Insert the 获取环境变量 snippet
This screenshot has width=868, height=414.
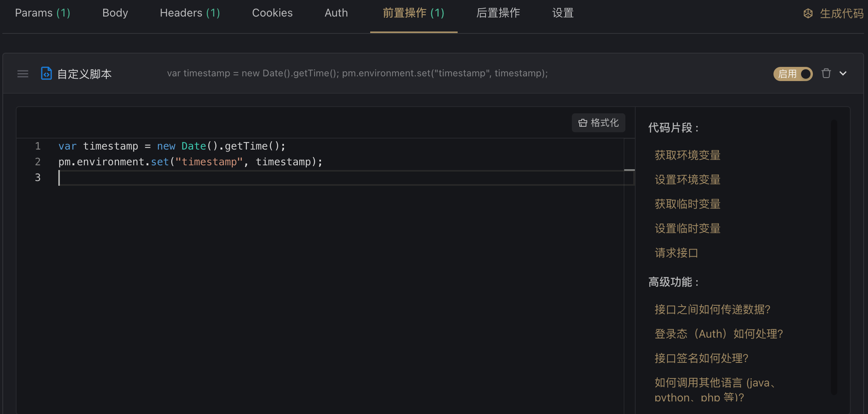687,155
